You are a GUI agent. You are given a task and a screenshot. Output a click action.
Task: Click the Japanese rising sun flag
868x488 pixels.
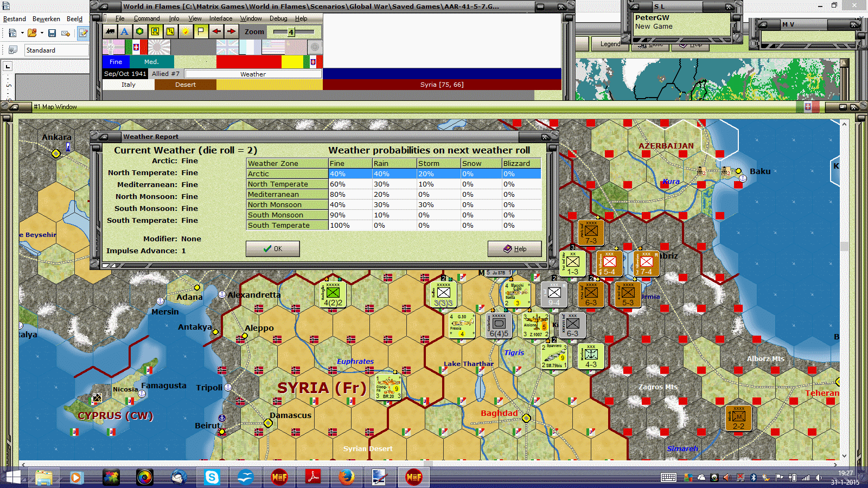(x=159, y=47)
